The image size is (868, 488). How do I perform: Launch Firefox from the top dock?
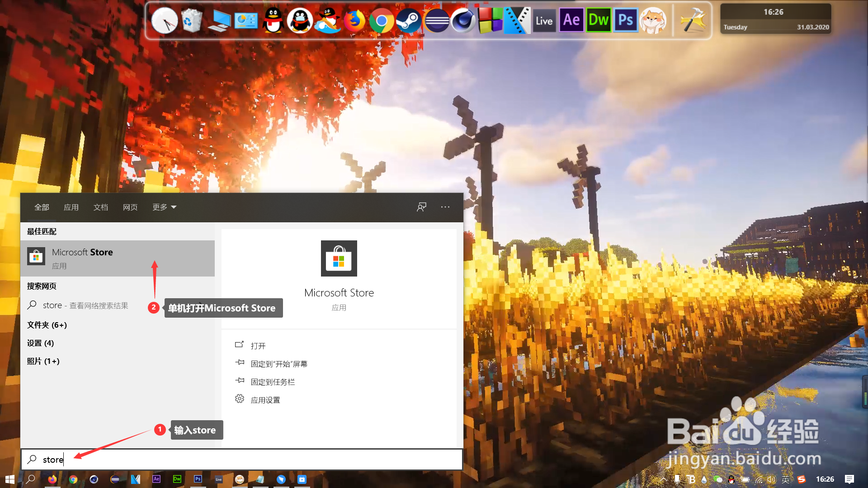click(x=354, y=21)
